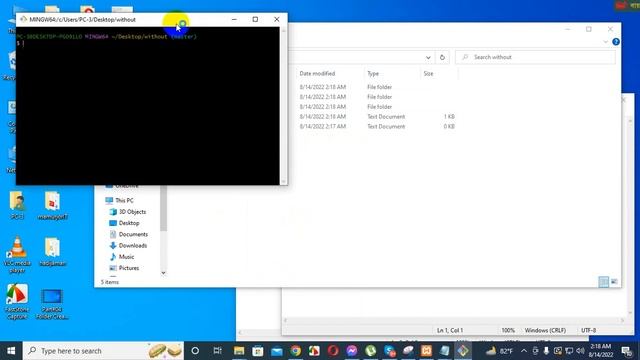Open Documents in the navigation pane
640x360 pixels.
pyautogui.click(x=133, y=234)
